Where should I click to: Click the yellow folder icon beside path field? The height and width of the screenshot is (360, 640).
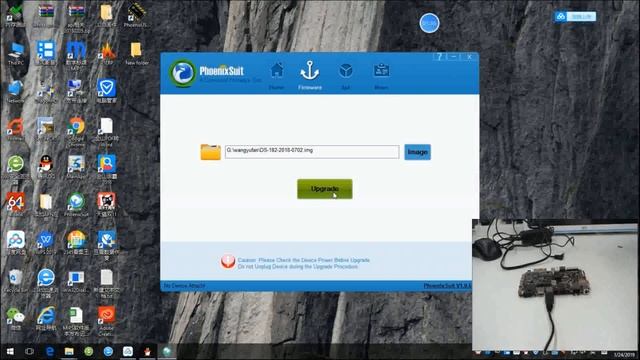pyautogui.click(x=210, y=152)
